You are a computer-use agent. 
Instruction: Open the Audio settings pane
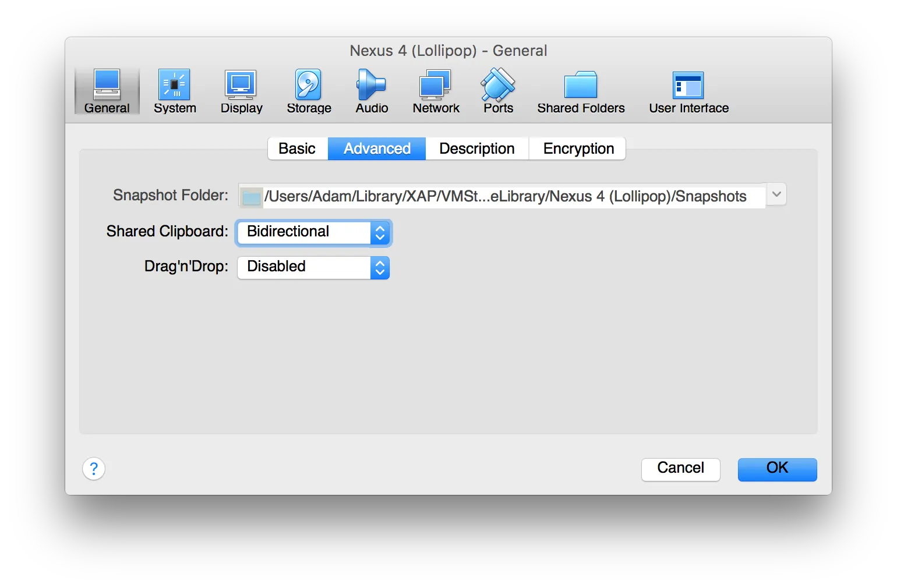[x=372, y=91]
